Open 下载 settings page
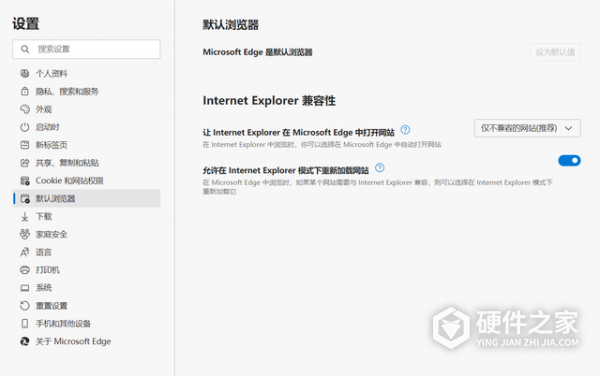 (86, 216)
